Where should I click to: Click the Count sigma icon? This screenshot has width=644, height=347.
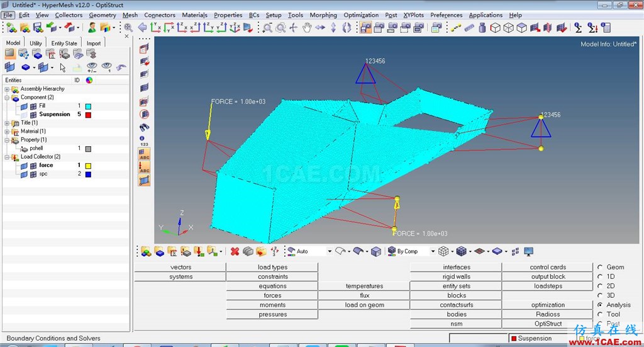click(x=578, y=28)
